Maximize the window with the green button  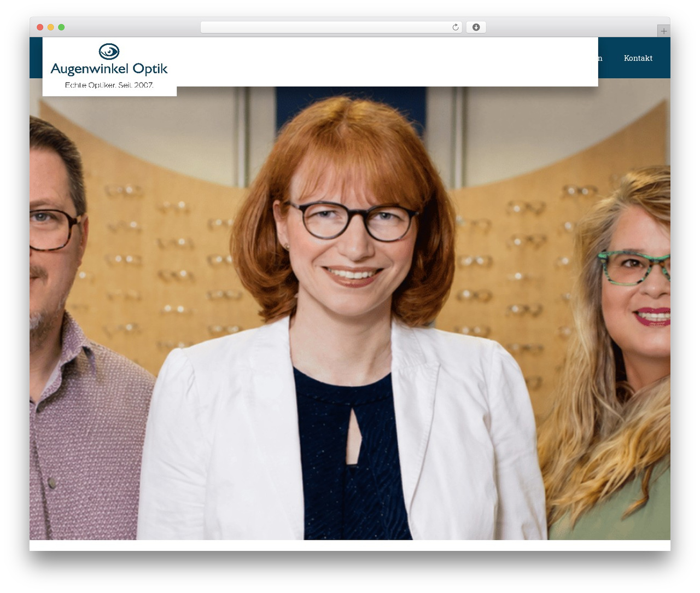pos(61,27)
